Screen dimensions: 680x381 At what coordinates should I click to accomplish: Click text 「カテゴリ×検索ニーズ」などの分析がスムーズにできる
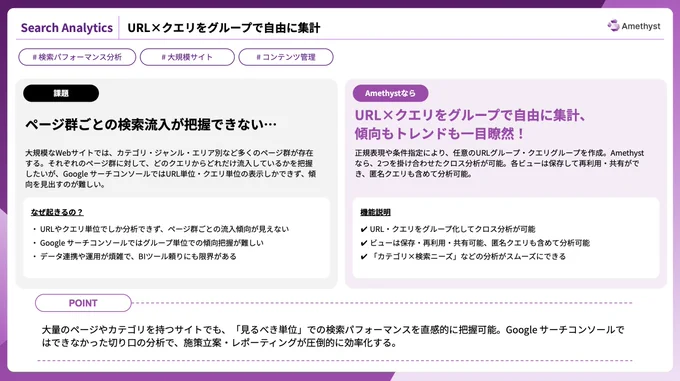[468, 257]
